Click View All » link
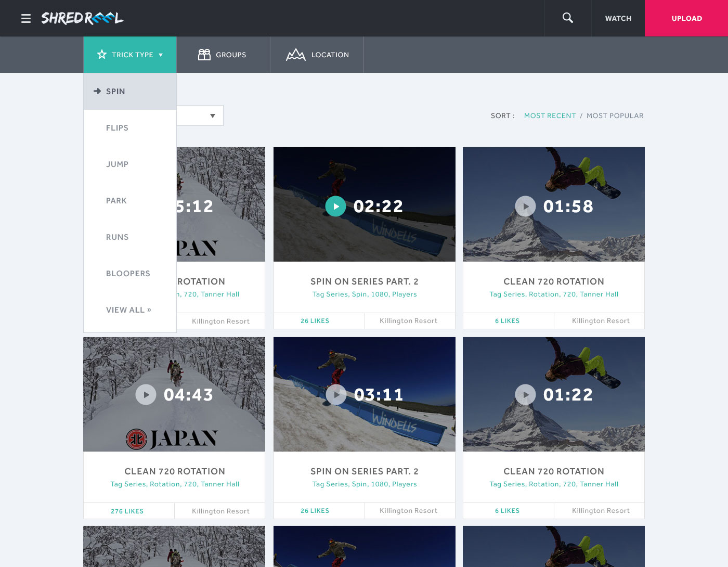The width and height of the screenshot is (728, 567). pyautogui.click(x=128, y=310)
